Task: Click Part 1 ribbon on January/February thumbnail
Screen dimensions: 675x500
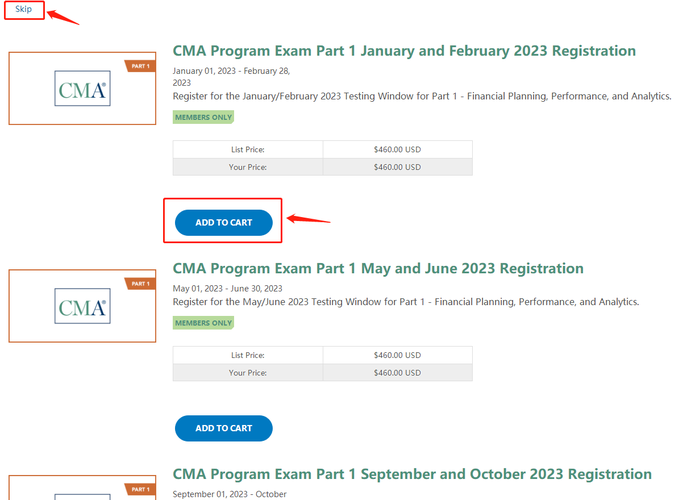Action: click(139, 66)
